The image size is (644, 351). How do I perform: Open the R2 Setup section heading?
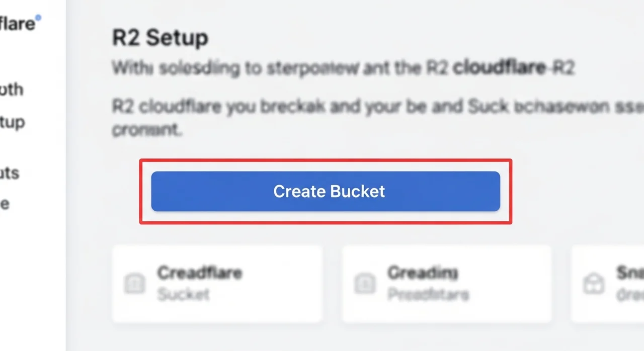(159, 37)
